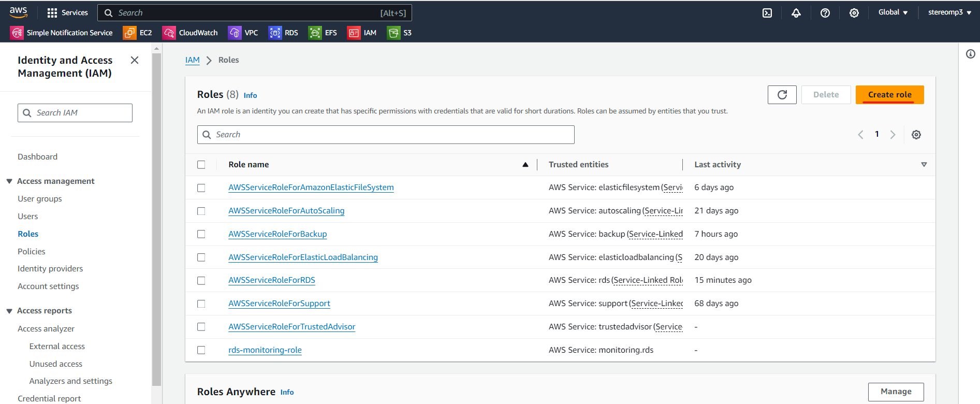Open Policies in the sidebar
This screenshot has width=980, height=404.
[32, 252]
